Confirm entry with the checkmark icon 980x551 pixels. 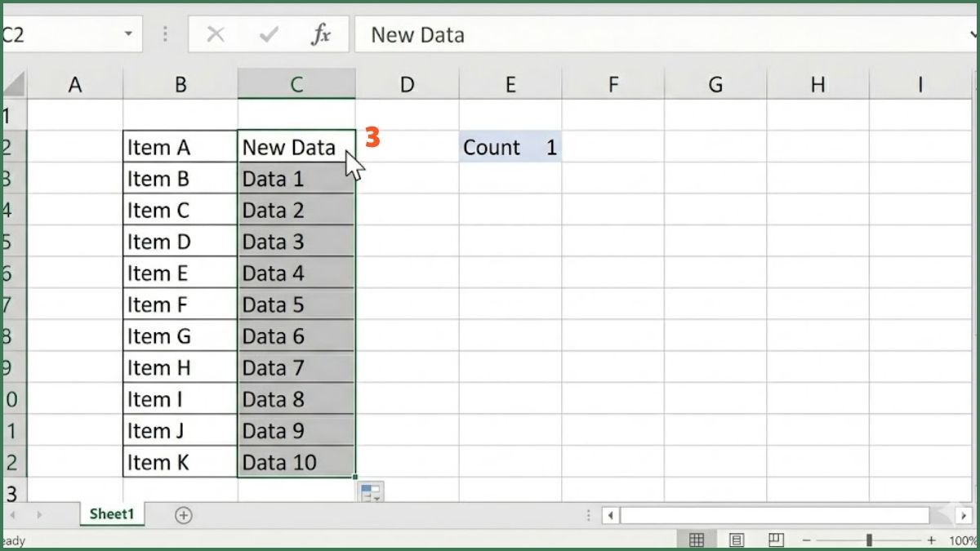coord(268,34)
